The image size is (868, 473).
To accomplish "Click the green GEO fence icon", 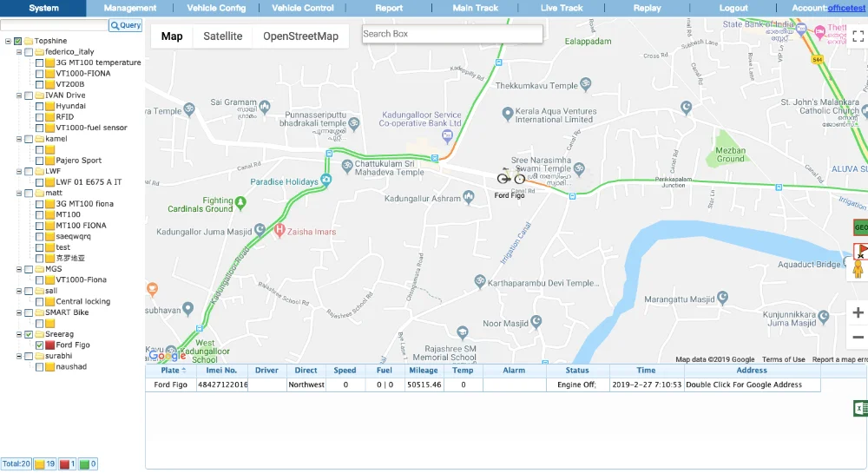I will 860,227.
